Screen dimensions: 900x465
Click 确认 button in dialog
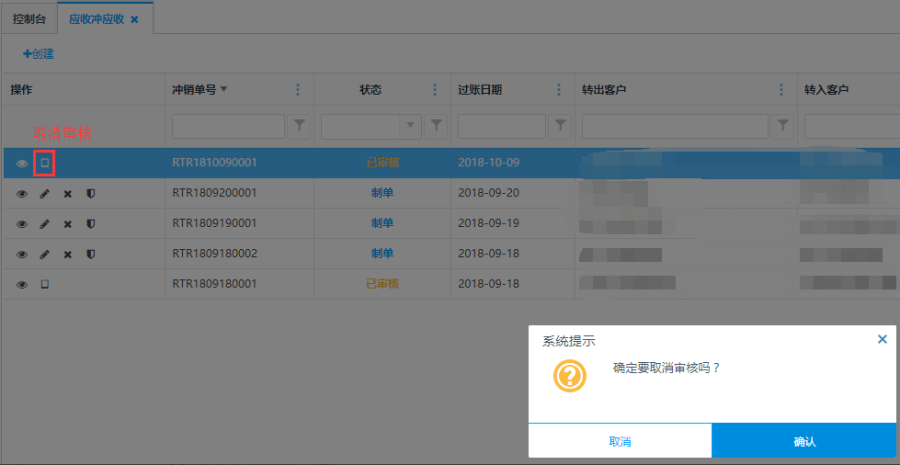point(803,441)
